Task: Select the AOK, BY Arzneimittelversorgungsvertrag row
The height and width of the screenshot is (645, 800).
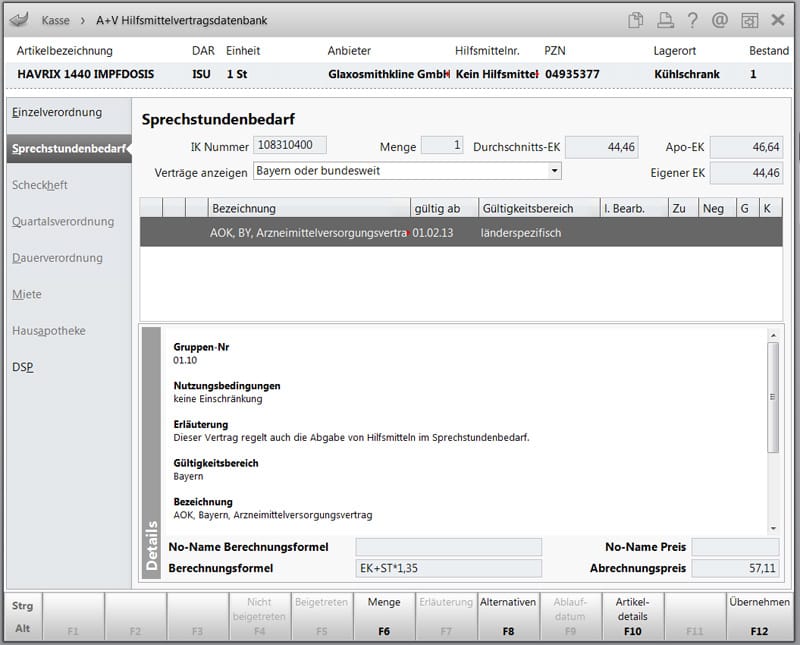Action: tap(461, 233)
